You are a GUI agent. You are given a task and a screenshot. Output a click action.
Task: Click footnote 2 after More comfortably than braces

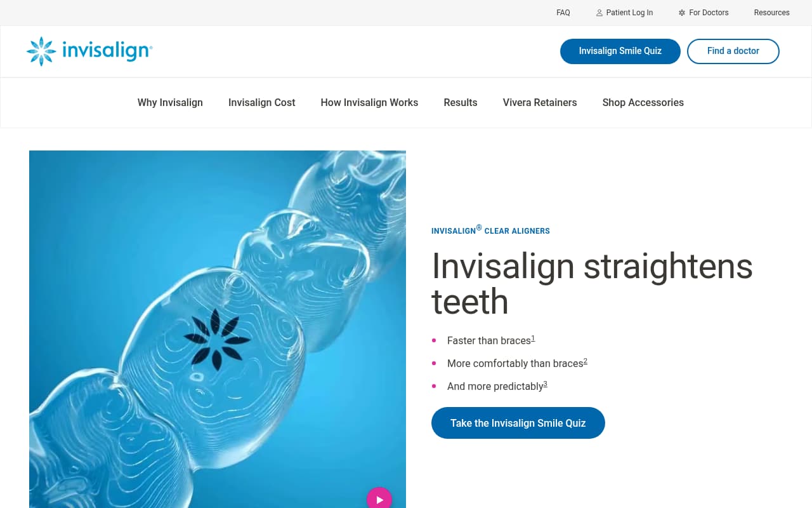tap(586, 361)
